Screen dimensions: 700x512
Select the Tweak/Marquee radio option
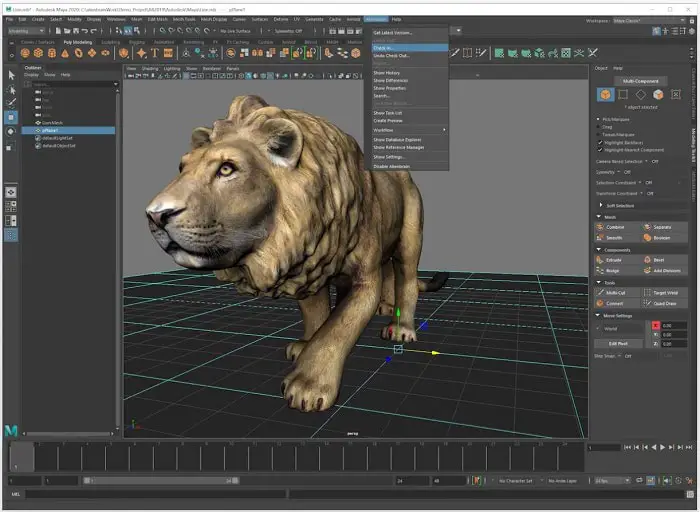(598, 134)
